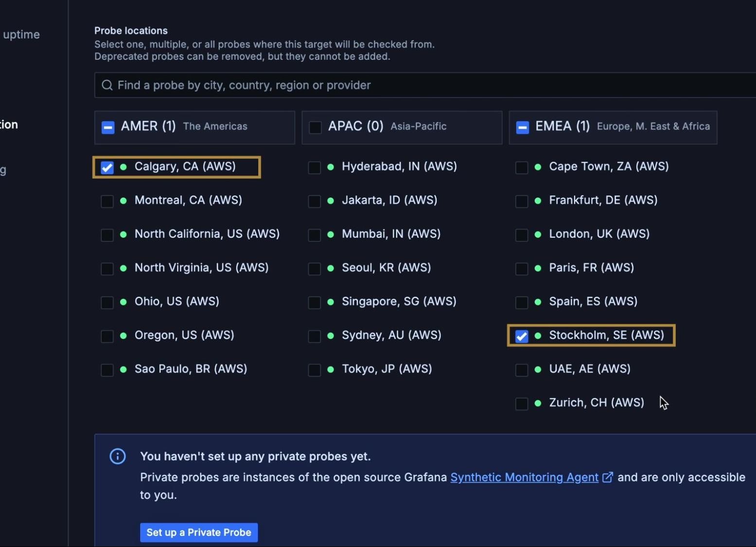
Task: Select the uptime item in left sidebar
Action: [x=21, y=35]
